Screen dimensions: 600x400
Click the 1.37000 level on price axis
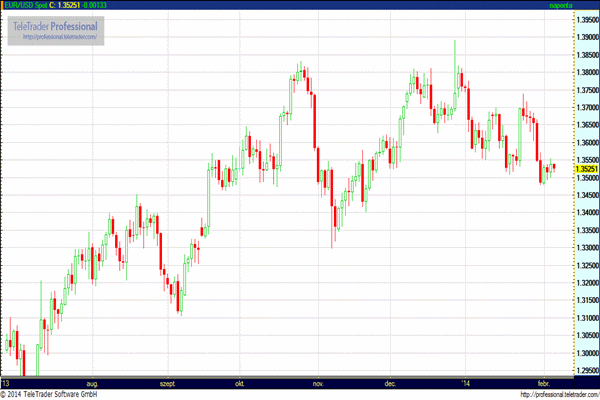pos(587,108)
